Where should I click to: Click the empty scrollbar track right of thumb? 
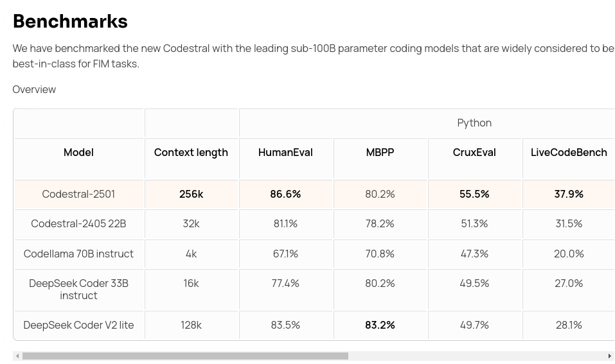[477, 356]
